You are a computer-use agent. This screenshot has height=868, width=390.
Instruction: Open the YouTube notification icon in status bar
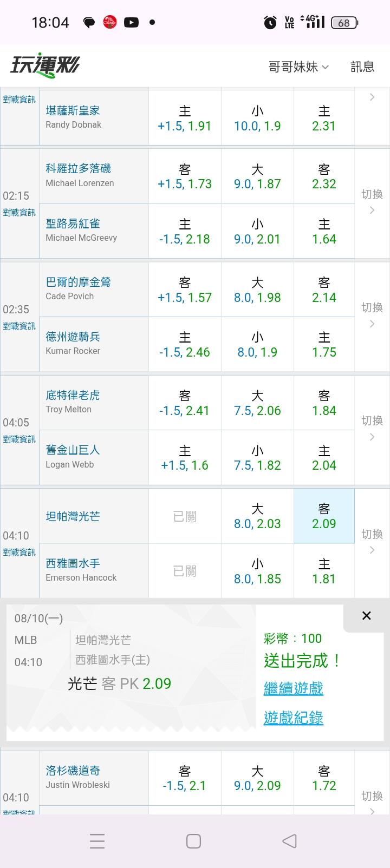coord(131,22)
